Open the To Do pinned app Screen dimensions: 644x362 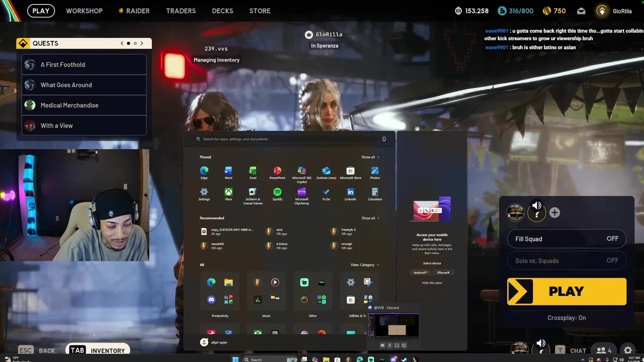pos(326,194)
